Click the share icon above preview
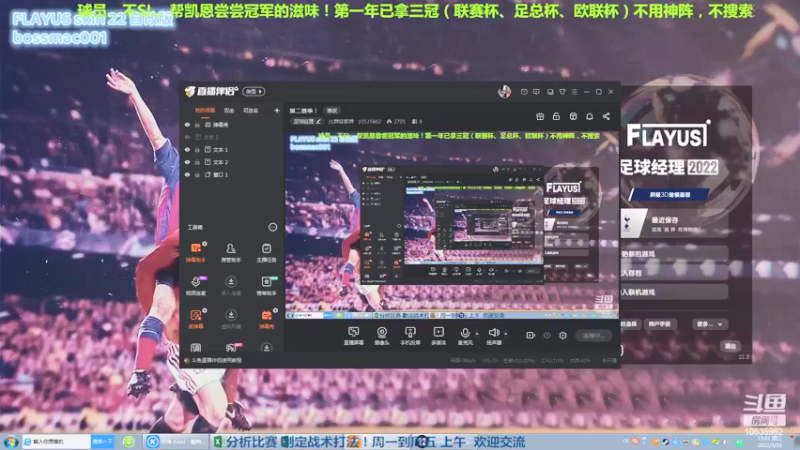 pyautogui.click(x=606, y=116)
